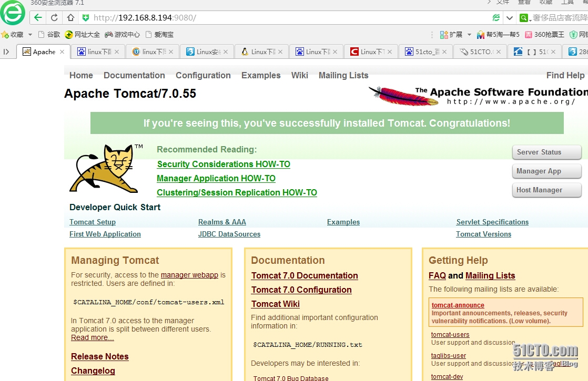Screen dimensions: 588x381
Task: Expand the extensions dropdown arrow
Action: click(x=469, y=35)
